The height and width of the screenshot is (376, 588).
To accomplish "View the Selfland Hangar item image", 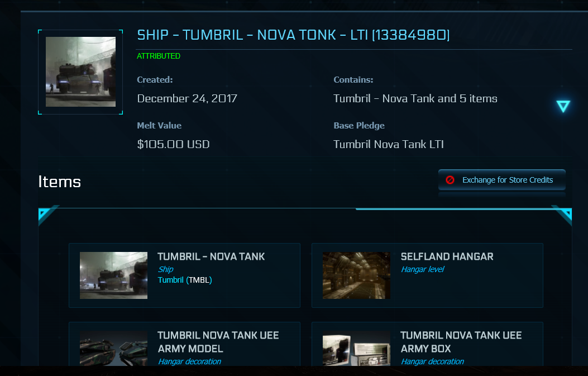I will tap(356, 275).
